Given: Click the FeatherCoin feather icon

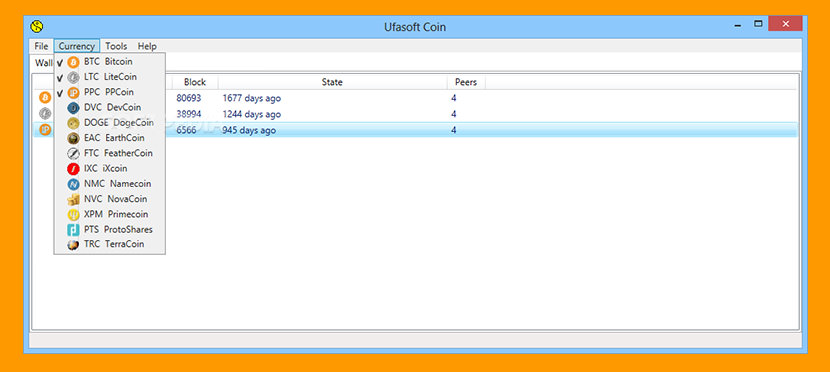Looking at the screenshot, I should 73,153.
